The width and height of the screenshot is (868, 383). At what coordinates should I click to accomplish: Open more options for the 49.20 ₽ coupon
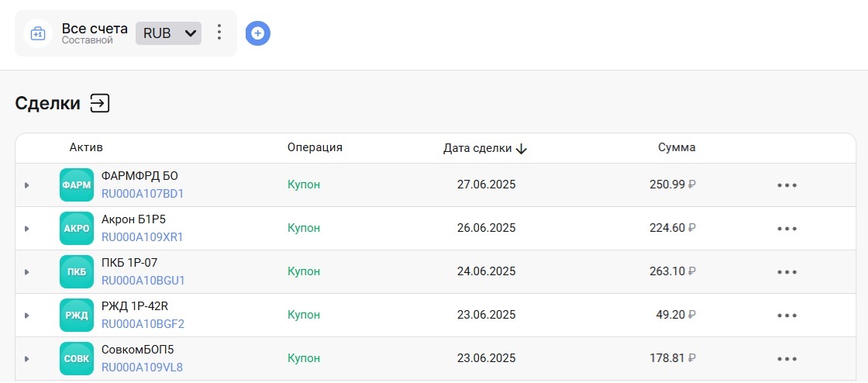click(x=787, y=315)
